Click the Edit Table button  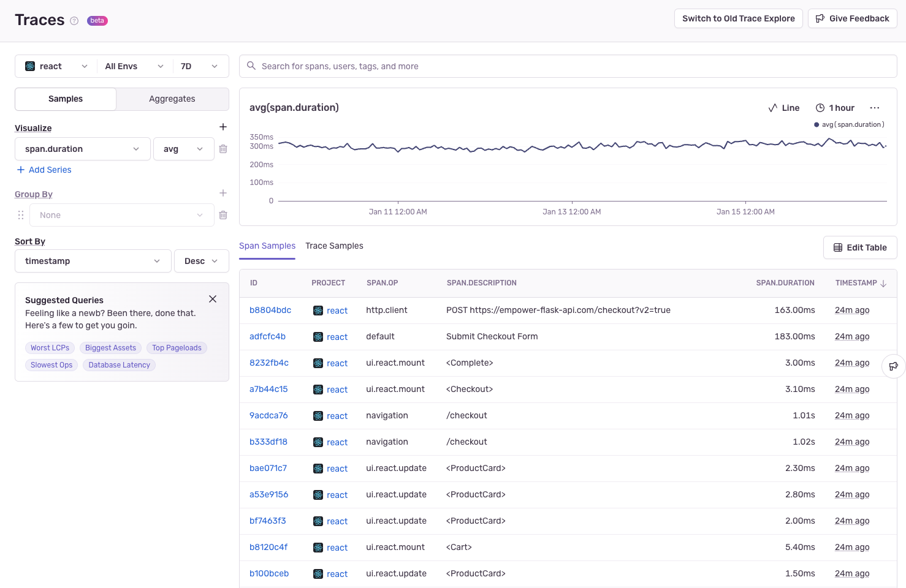tap(860, 247)
